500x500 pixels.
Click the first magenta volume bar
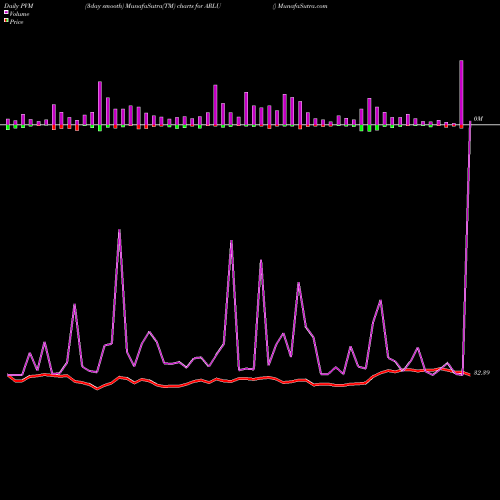(x=8, y=122)
